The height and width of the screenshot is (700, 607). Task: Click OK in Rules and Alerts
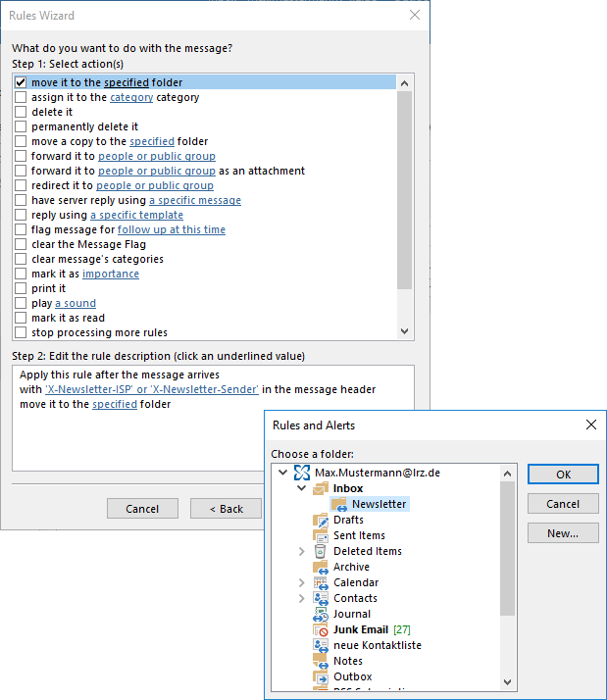tap(562, 474)
